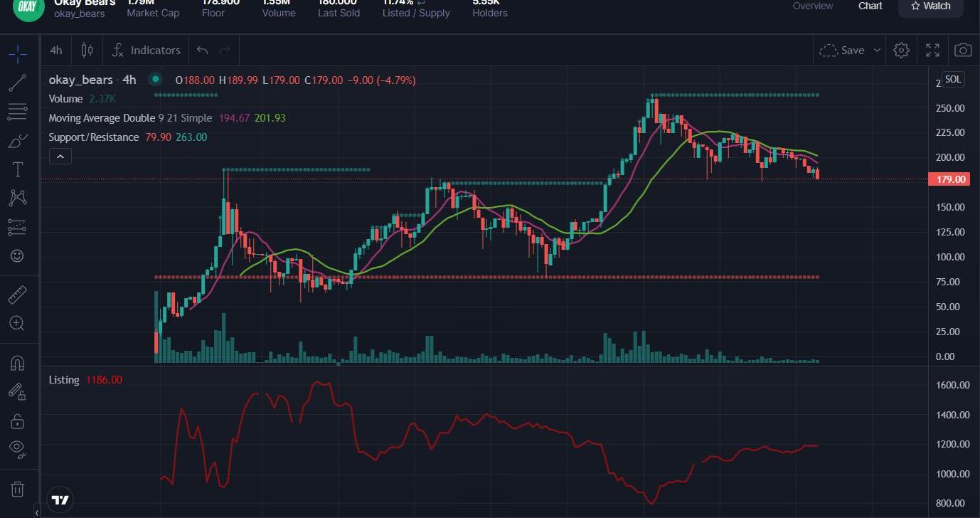980x518 pixels.
Task: Select the crosshair cursor tool
Action: (x=18, y=53)
